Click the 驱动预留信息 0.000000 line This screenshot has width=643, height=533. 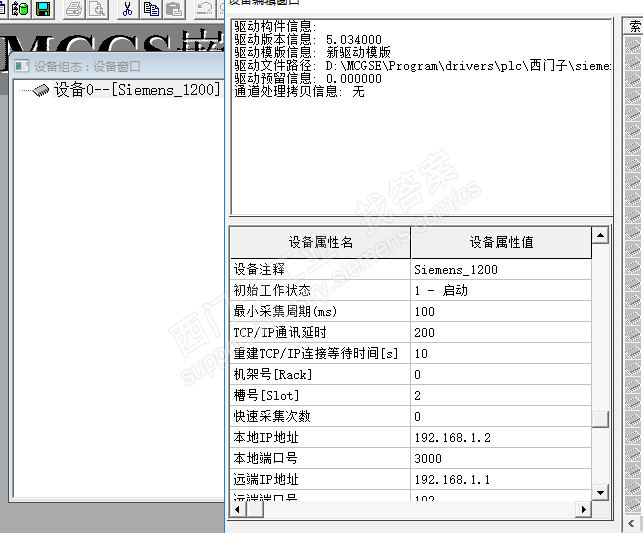pos(308,78)
